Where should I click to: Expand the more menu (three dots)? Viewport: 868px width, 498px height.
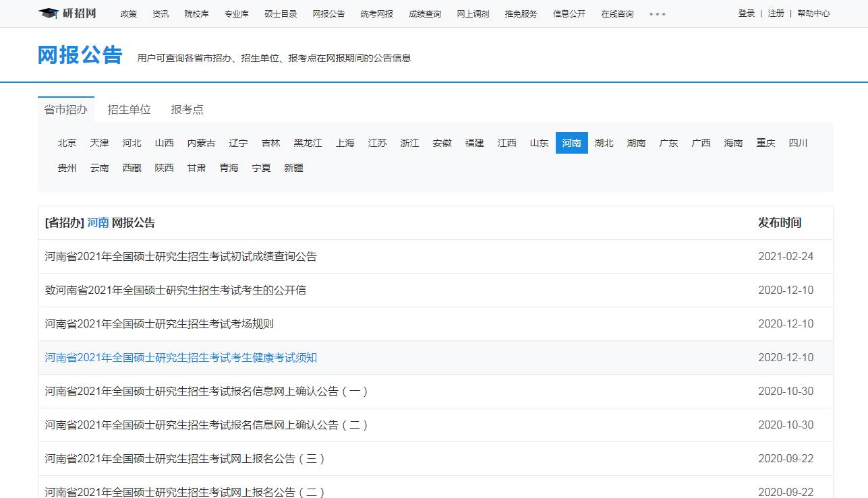pos(658,13)
